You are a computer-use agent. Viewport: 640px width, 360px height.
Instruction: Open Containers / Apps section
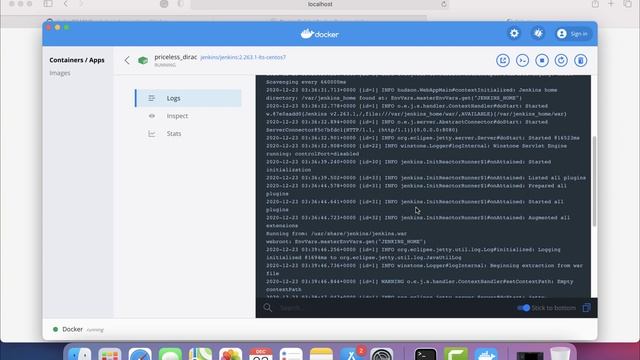point(77,60)
